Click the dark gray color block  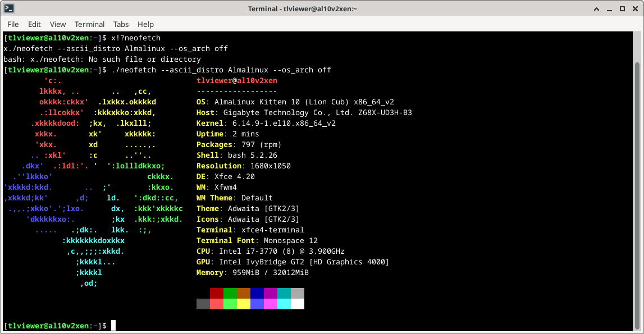tap(203, 304)
